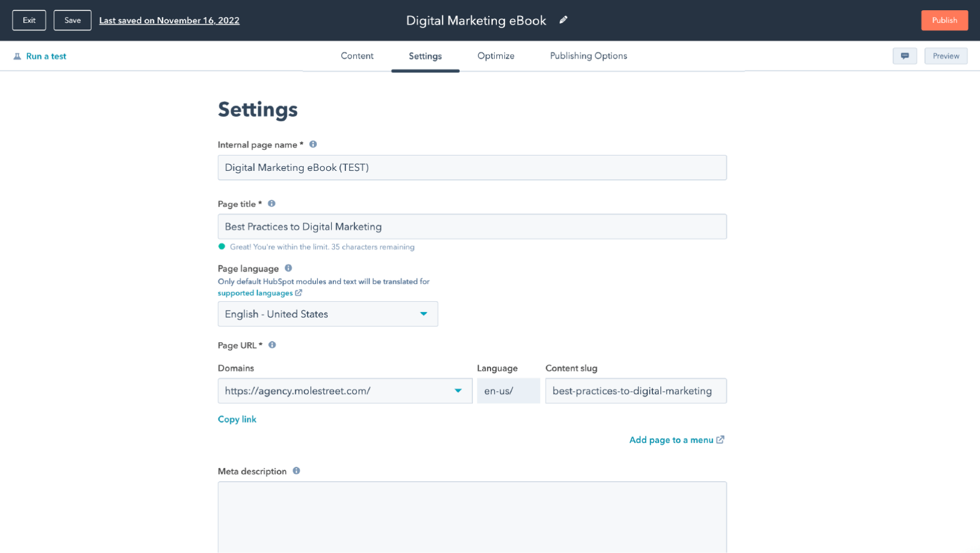The height and width of the screenshot is (553, 980).
Task: Open the Page language dropdown
Action: click(x=423, y=314)
